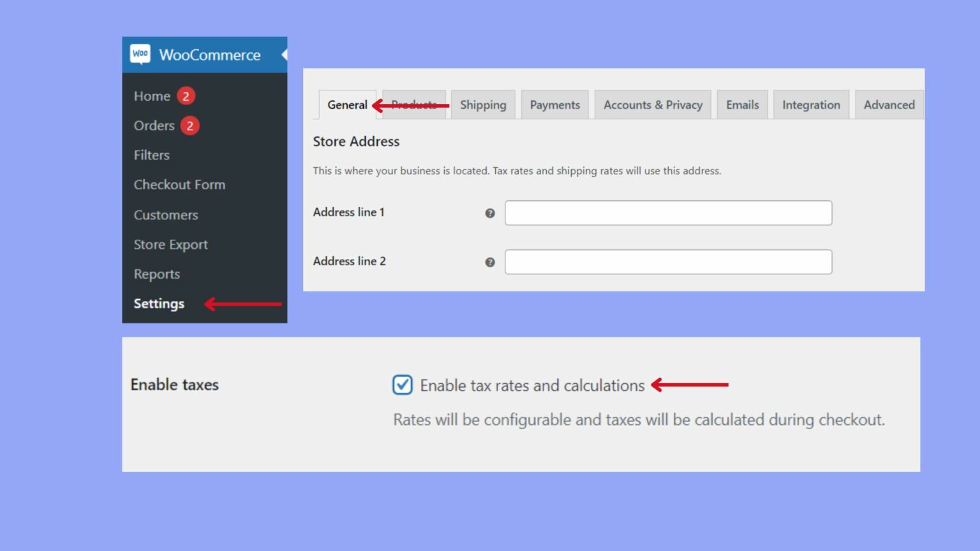Open the Payments settings tab
980x551 pixels.
point(554,104)
